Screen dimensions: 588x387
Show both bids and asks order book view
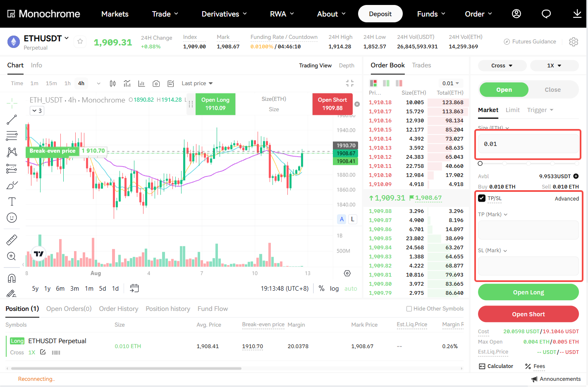click(x=373, y=83)
